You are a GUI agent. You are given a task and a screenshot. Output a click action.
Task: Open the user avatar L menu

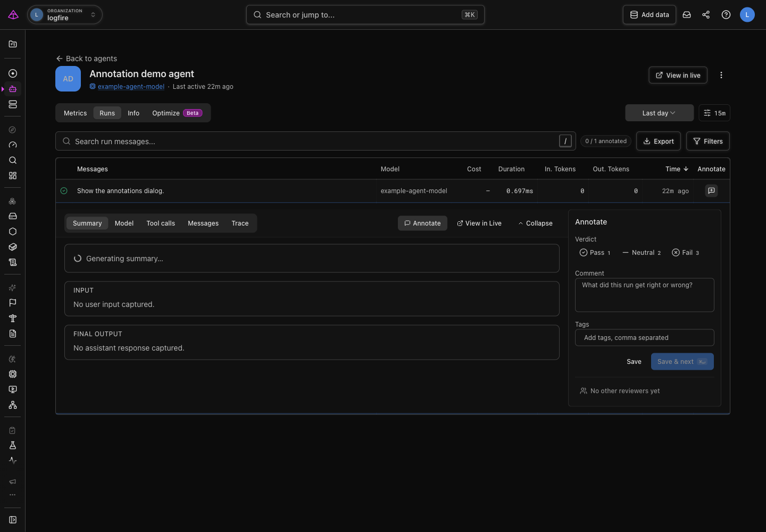[747, 15]
